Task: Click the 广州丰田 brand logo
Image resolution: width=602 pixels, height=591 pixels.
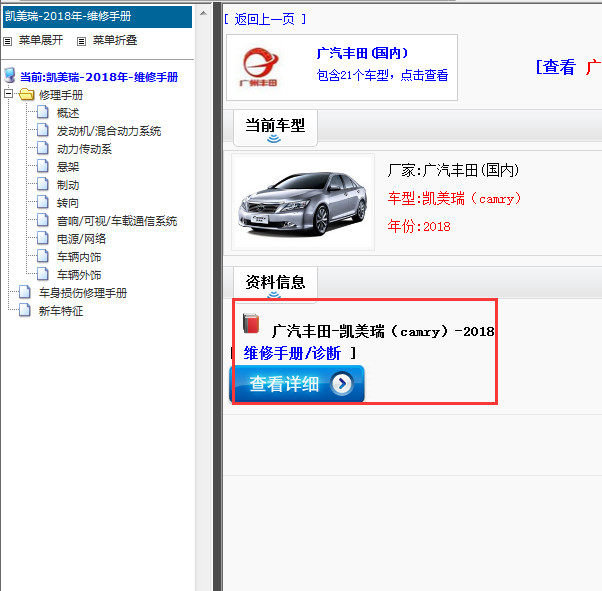Action: tap(259, 67)
